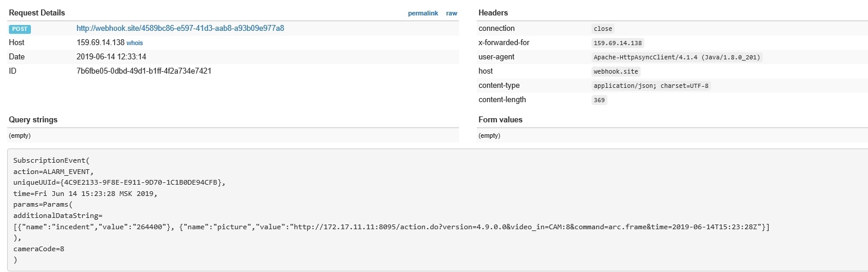Screen dimensions: 868x272
Task: Click the Form values heading
Action: point(500,120)
